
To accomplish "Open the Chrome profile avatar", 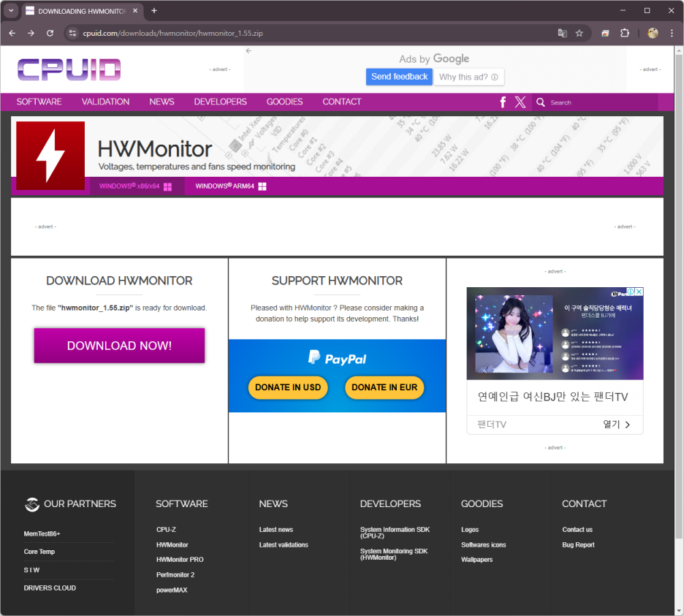I will click(x=653, y=33).
